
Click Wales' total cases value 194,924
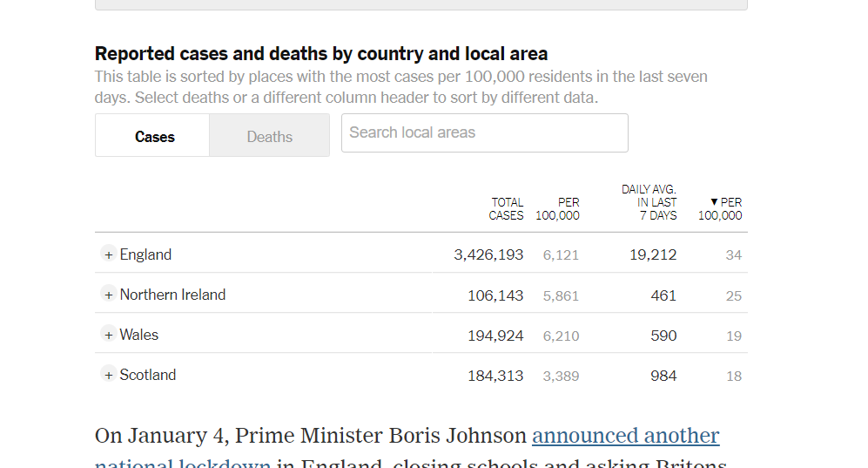tap(495, 336)
